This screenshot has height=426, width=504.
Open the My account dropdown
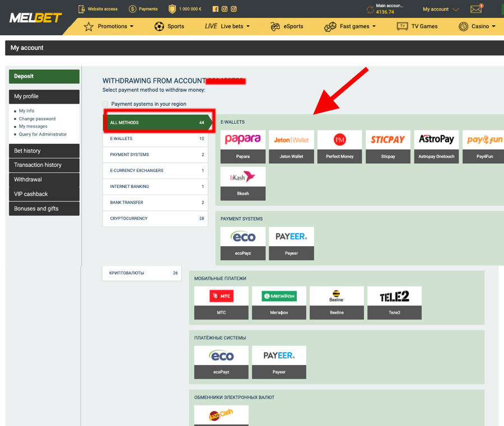(x=441, y=10)
